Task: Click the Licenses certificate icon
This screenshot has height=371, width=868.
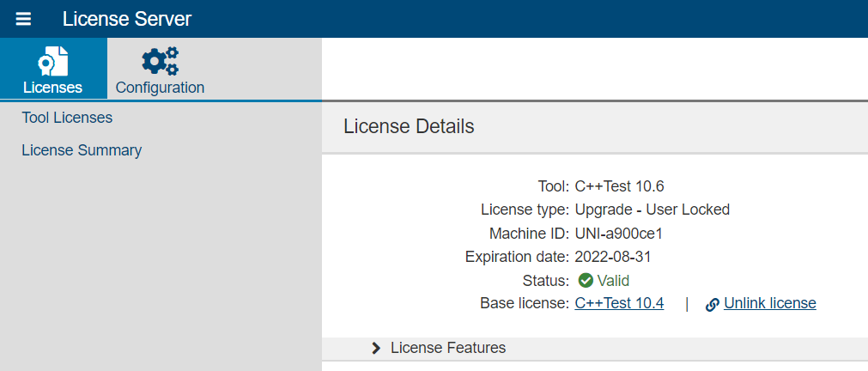Action: pos(53,62)
